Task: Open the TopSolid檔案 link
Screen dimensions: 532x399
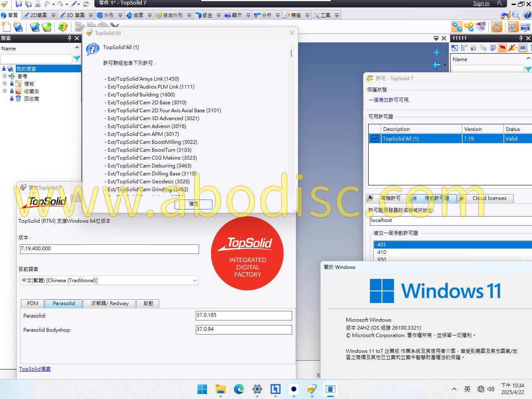Action: coord(35,369)
